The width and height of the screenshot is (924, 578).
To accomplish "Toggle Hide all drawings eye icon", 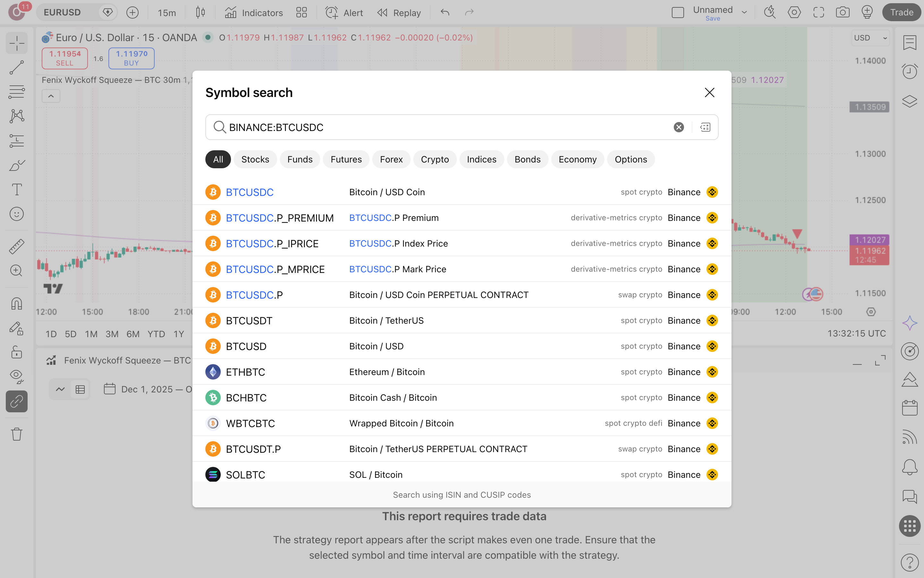I will pos(17,377).
